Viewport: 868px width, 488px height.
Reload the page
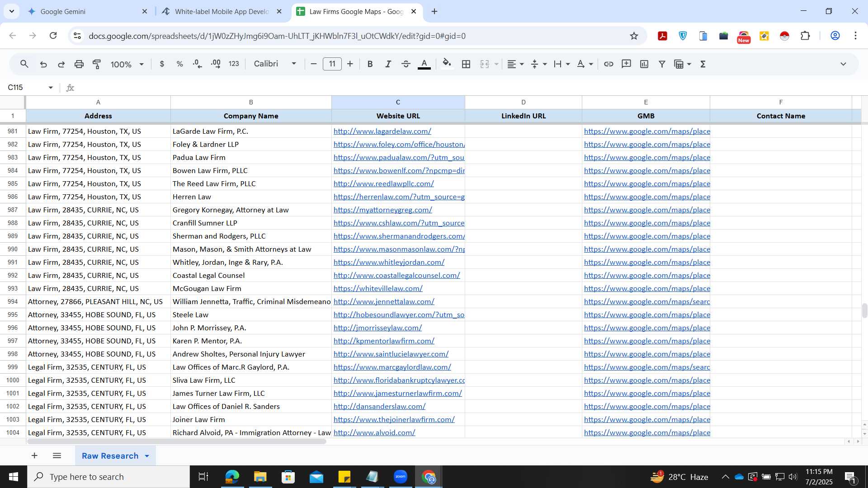click(53, 36)
